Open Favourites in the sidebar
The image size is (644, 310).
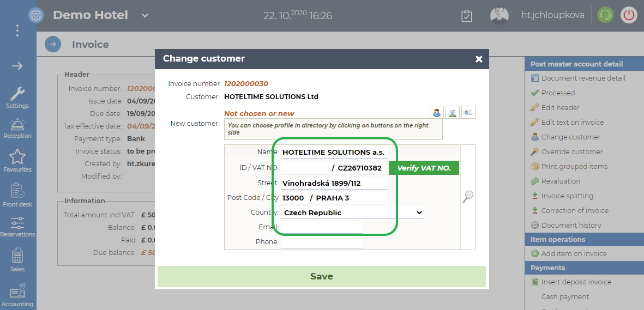point(17,161)
